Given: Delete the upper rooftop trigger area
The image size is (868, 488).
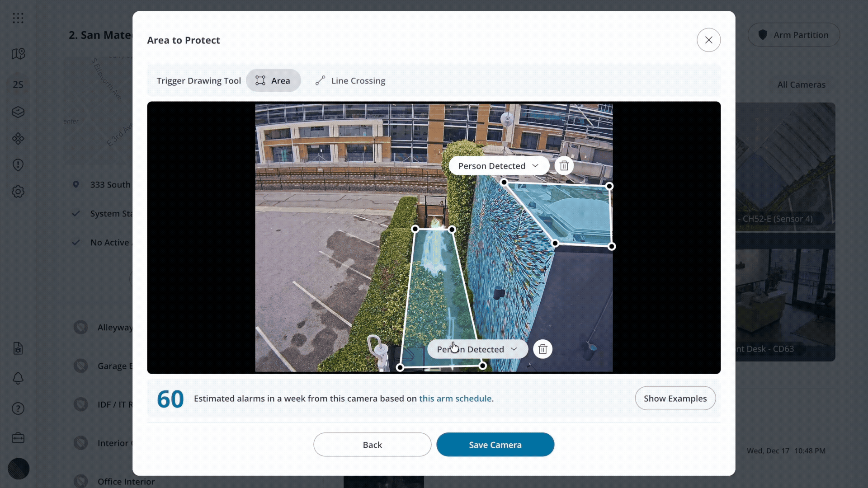Looking at the screenshot, I should click(x=564, y=166).
